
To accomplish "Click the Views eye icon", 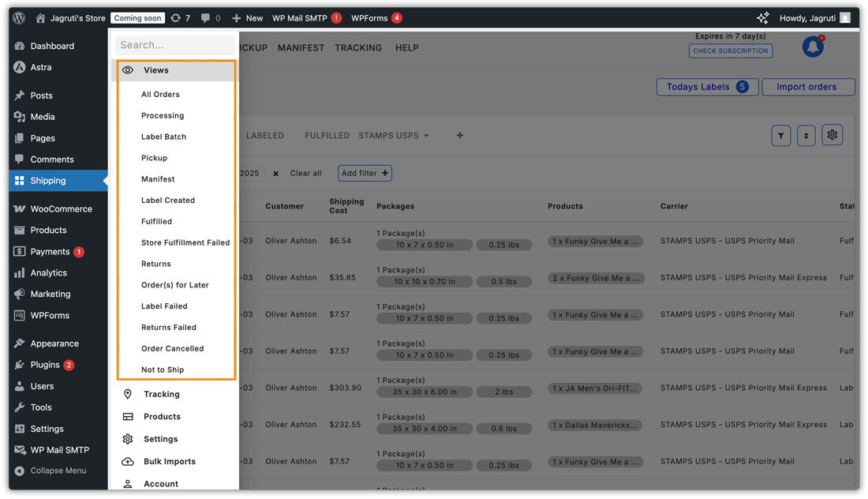I will 128,70.
